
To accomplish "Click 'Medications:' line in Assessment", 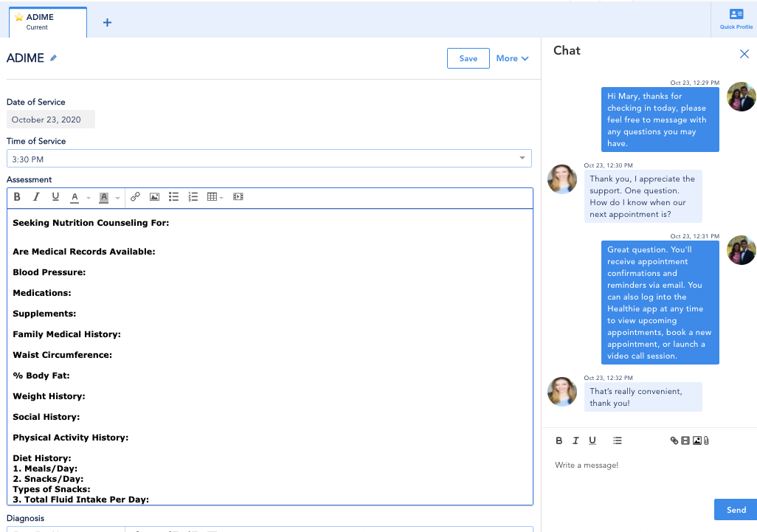I will tap(42, 293).
